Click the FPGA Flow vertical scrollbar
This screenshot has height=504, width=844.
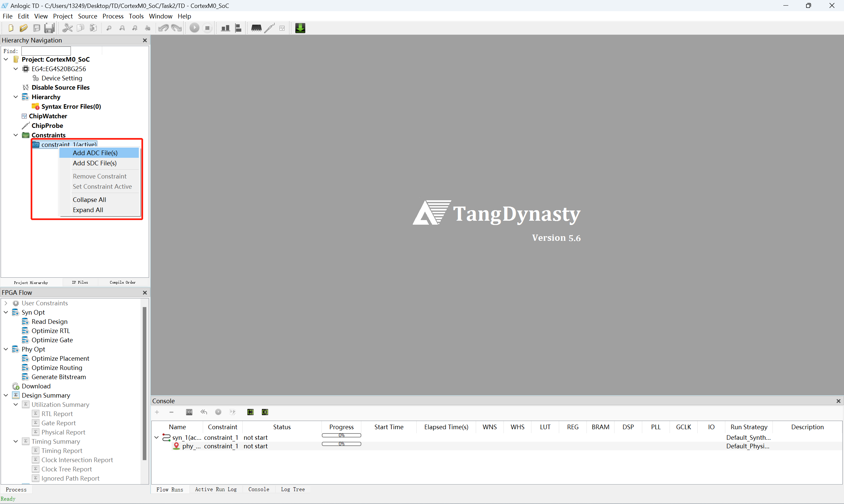144,383
